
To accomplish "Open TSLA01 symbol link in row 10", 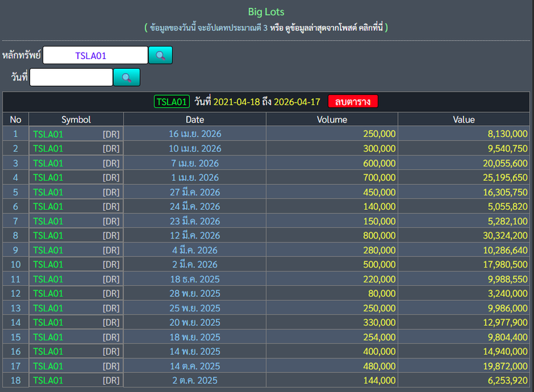I will pyautogui.click(x=48, y=264).
